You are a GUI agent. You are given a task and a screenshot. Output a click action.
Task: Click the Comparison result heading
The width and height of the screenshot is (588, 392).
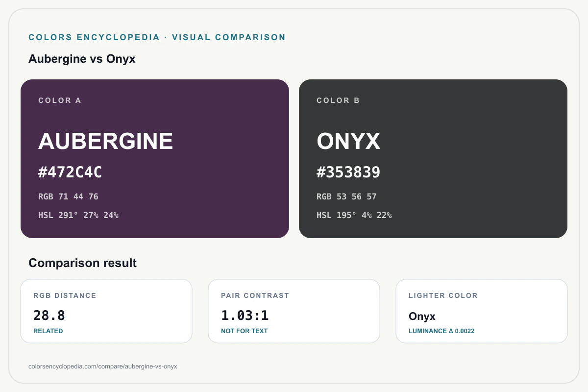click(83, 263)
